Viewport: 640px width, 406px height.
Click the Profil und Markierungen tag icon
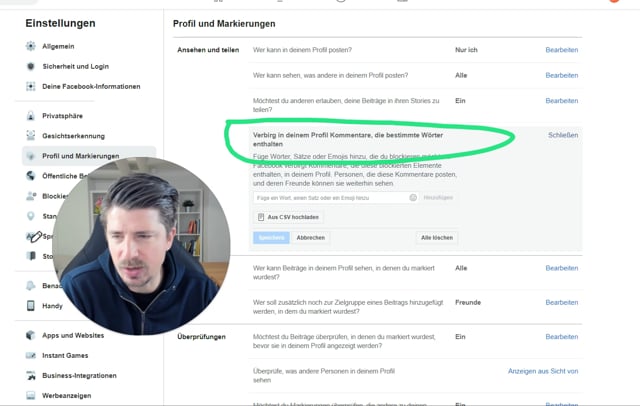[31, 156]
